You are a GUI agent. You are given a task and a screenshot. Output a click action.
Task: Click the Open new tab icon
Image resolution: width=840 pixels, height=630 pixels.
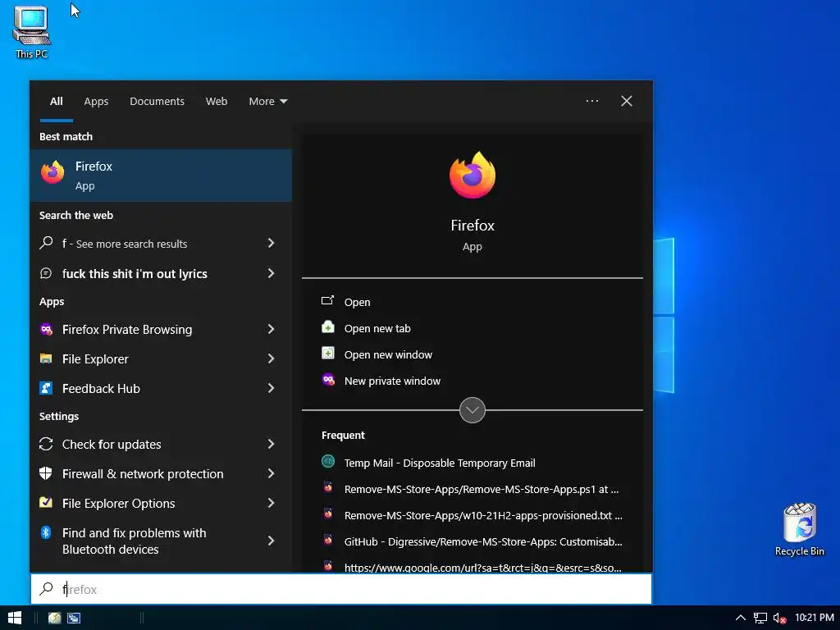point(328,326)
